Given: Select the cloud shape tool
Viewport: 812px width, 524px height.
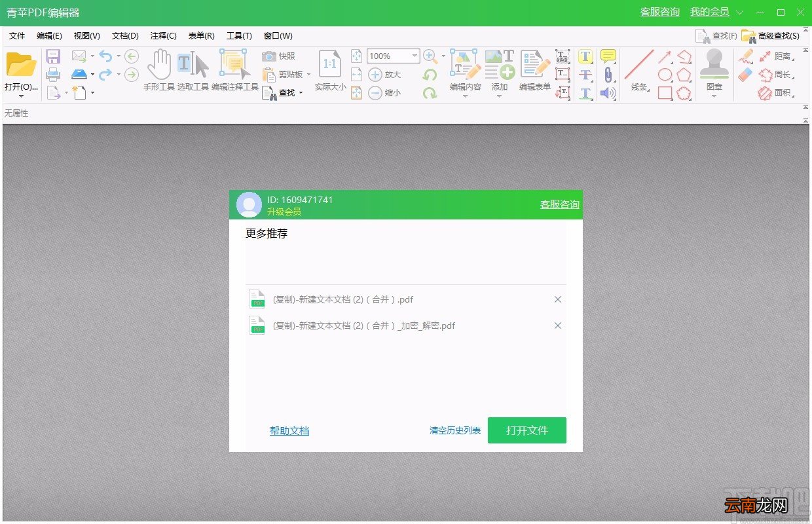Looking at the screenshot, I should click(x=684, y=93).
